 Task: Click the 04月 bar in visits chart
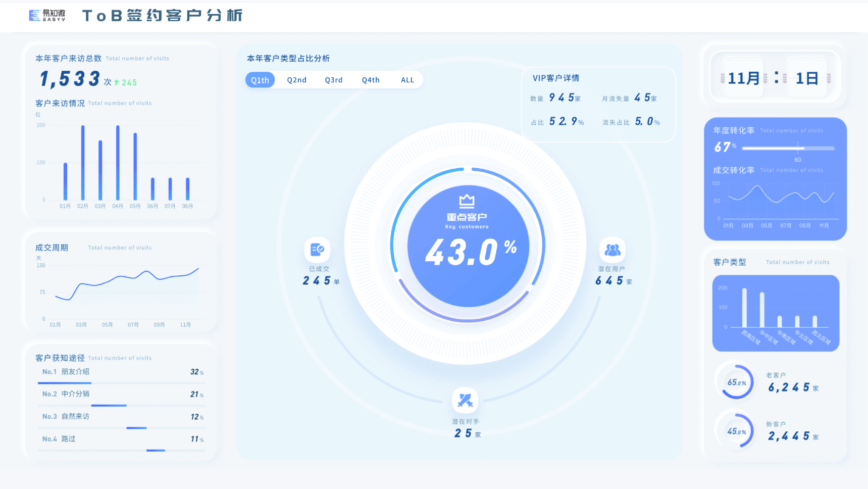tap(118, 163)
